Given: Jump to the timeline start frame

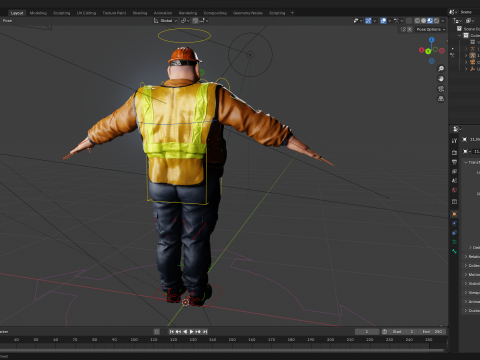Looking at the screenshot, I should (x=171, y=332).
